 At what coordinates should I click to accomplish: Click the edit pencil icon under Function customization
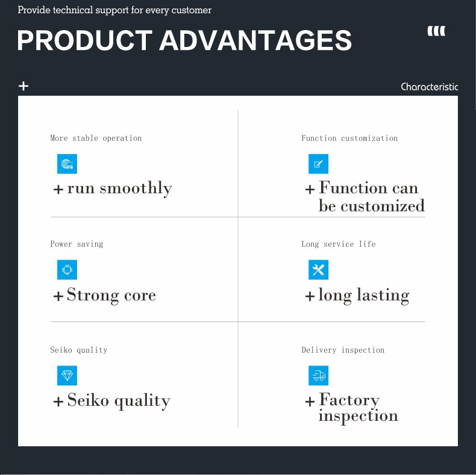318,164
